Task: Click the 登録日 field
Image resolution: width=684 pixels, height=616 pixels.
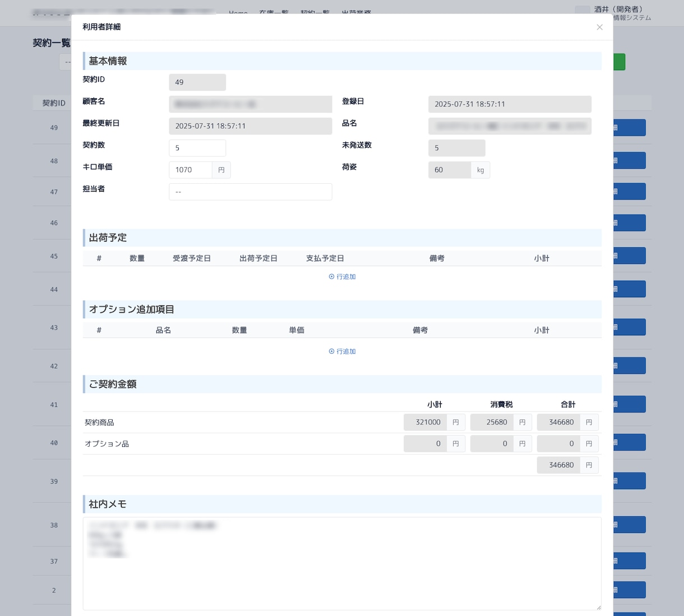Action: [510, 104]
